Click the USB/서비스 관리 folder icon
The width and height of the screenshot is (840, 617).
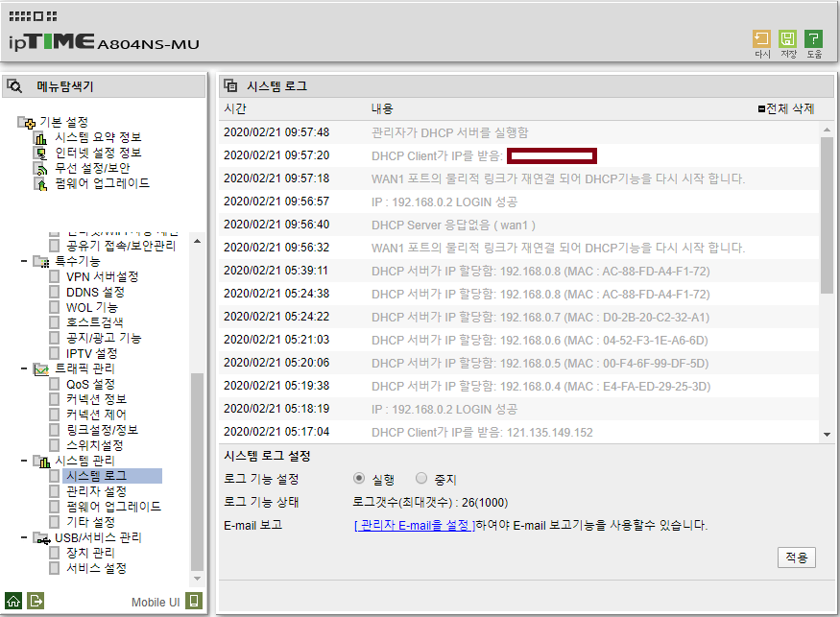[x=41, y=537]
